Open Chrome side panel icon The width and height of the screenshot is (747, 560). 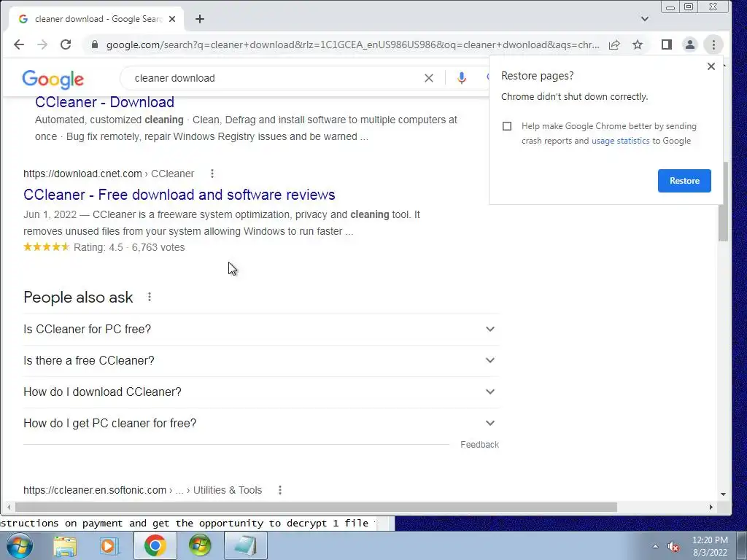point(667,44)
